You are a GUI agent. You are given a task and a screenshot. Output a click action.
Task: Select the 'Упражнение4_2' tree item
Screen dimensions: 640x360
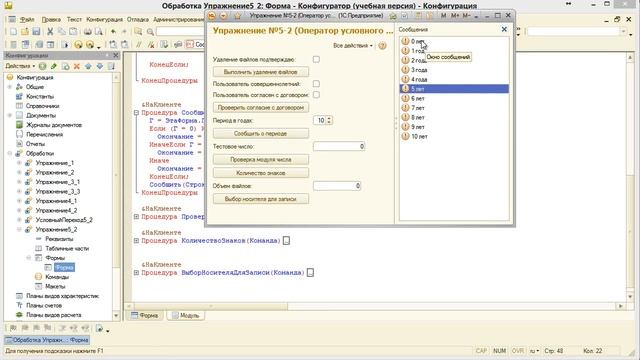coord(56,211)
